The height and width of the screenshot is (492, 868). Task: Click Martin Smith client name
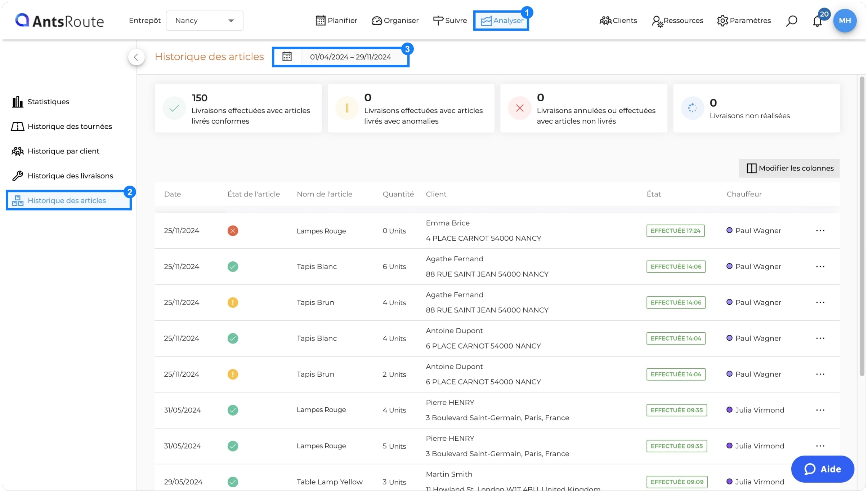click(449, 474)
